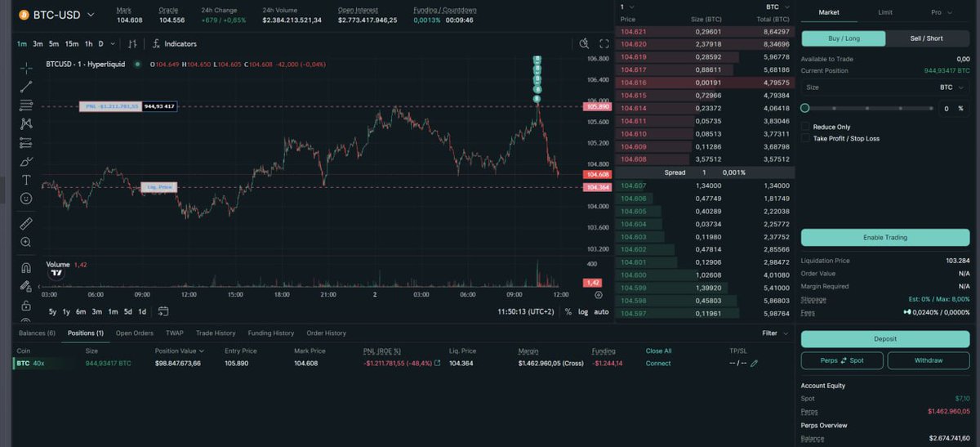Open the Indicators dialog
The width and height of the screenshot is (980, 447).
tap(175, 43)
